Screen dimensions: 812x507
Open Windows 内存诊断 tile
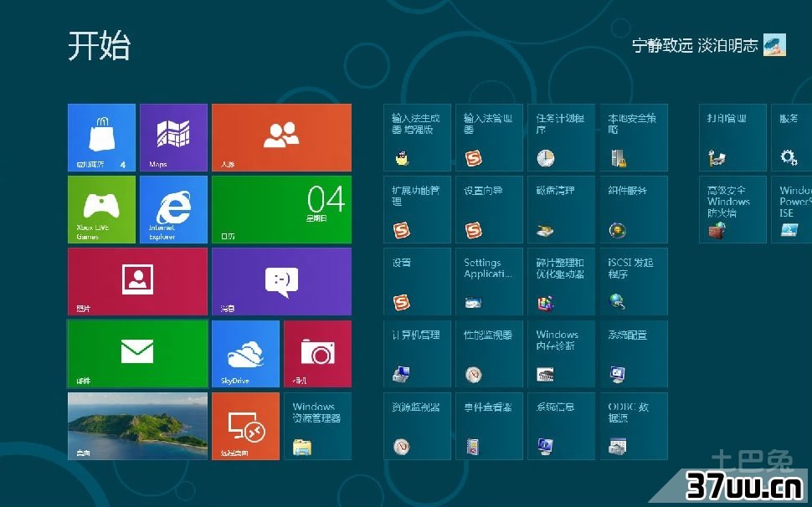pyautogui.click(x=562, y=354)
